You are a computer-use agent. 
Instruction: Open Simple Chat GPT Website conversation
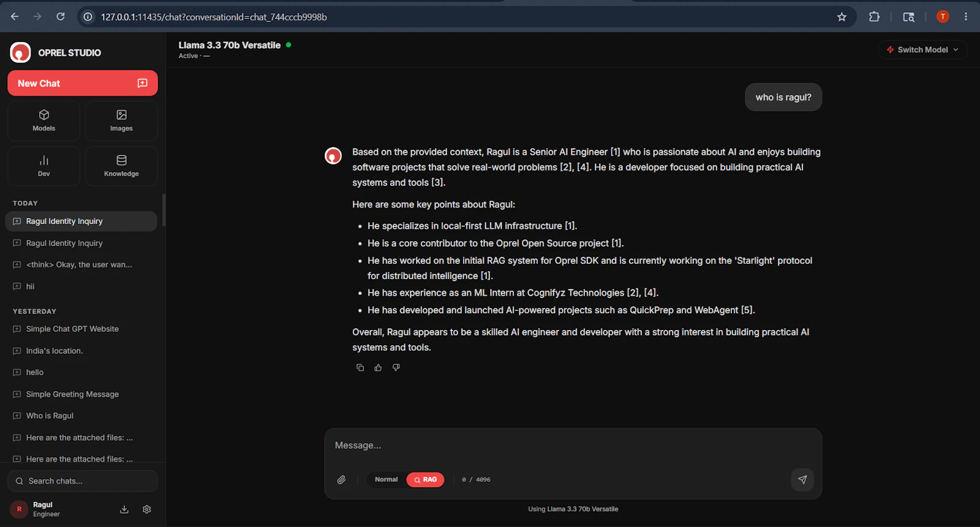[81, 329]
